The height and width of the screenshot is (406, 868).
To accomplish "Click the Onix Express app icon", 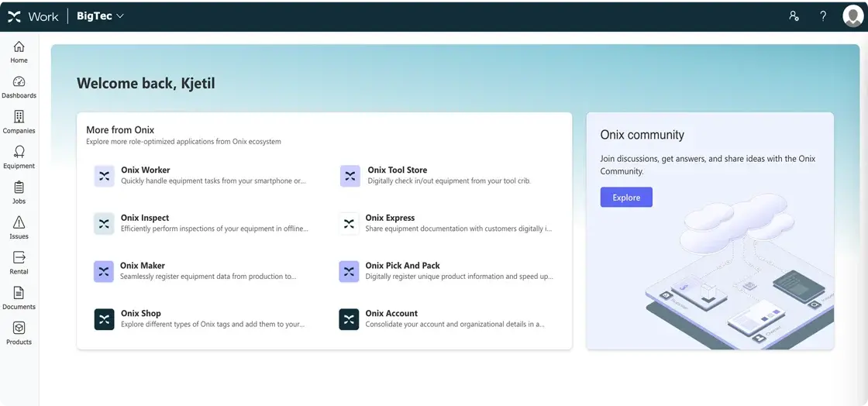I will tap(349, 223).
